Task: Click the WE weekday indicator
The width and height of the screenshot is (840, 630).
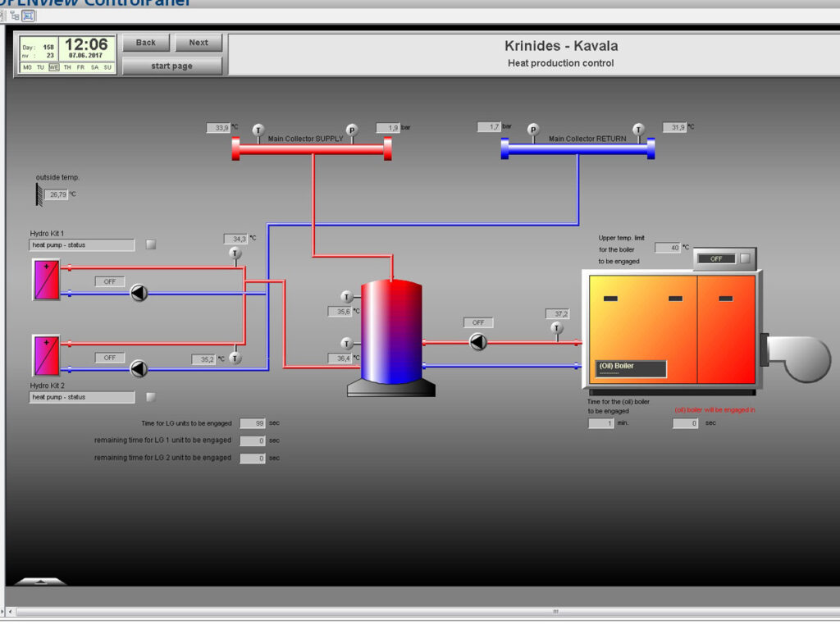Action: (x=53, y=67)
